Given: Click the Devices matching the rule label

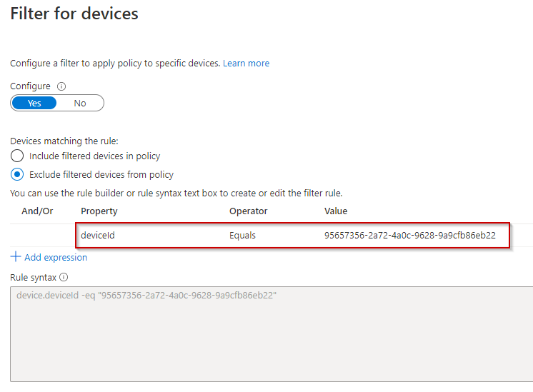Looking at the screenshot, I should [x=64, y=141].
